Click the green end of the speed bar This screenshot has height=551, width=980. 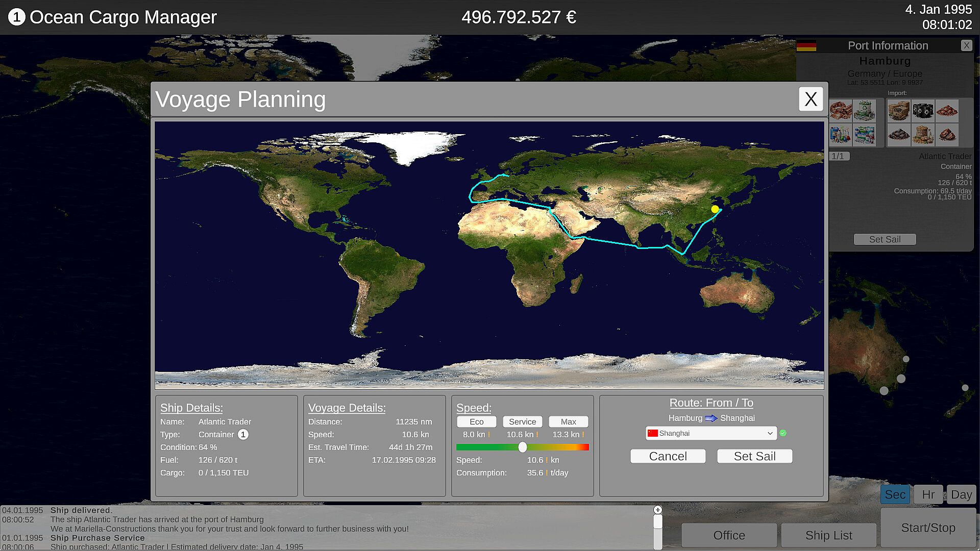coord(461,447)
